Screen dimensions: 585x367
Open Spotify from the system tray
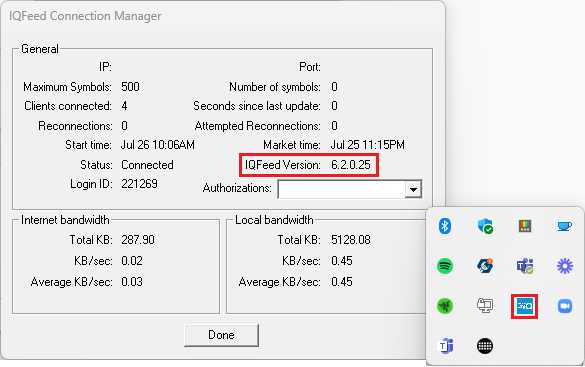[x=445, y=266]
